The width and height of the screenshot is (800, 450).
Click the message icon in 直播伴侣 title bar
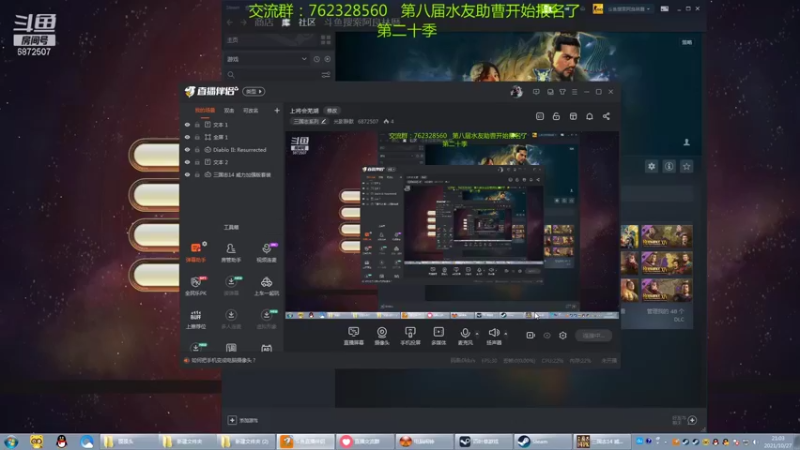pyautogui.click(x=536, y=92)
